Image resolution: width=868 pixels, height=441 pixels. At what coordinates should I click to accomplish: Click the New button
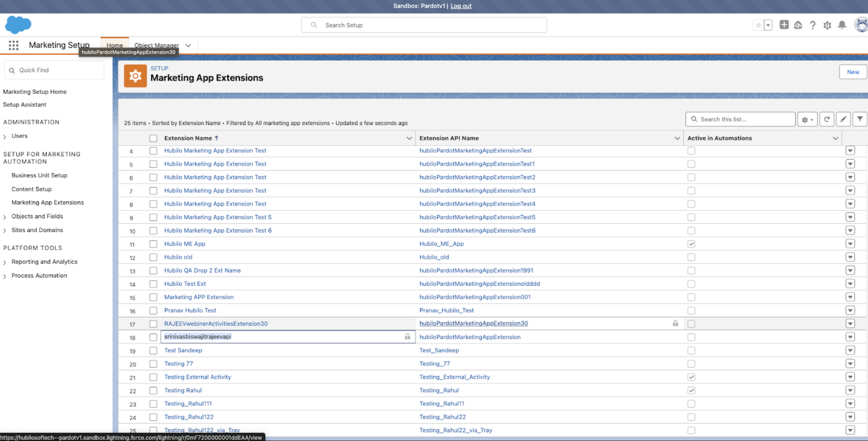(853, 72)
